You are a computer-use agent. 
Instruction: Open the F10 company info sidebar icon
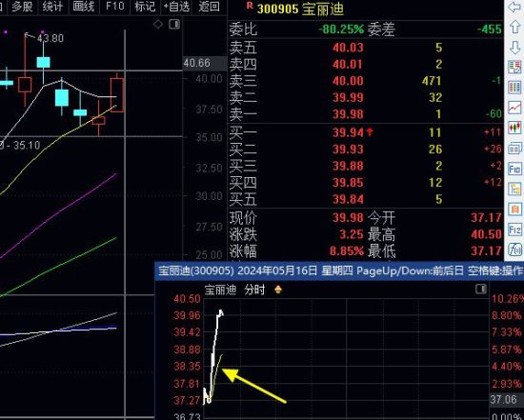coord(514,169)
